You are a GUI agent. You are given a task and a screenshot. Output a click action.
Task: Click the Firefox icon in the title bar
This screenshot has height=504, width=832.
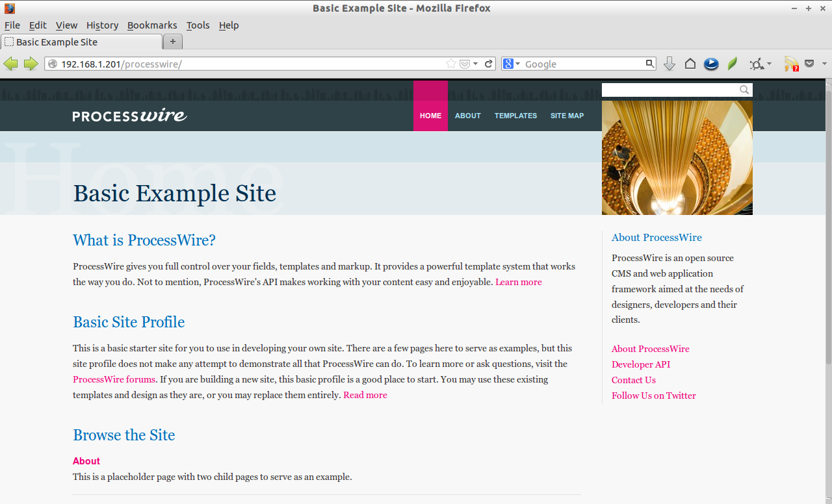10,8
